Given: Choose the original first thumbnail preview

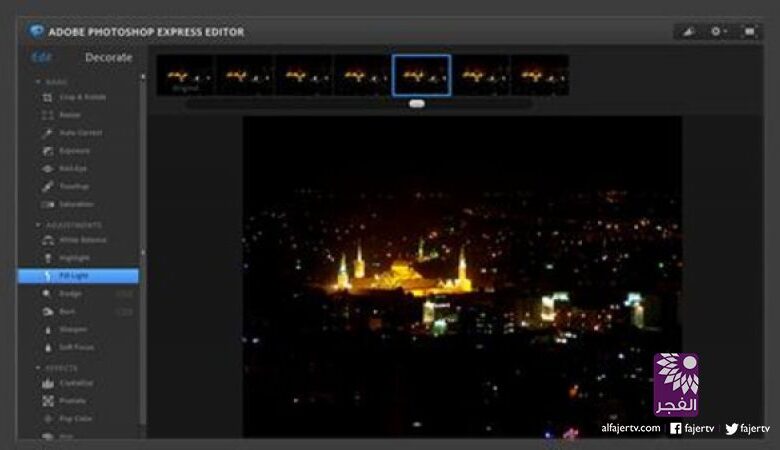Looking at the screenshot, I should 184,75.
